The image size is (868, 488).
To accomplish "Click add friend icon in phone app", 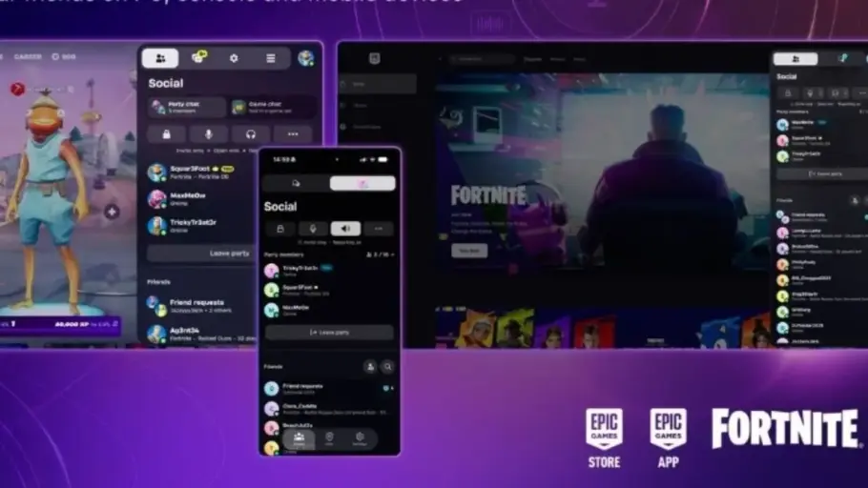I will tap(370, 366).
